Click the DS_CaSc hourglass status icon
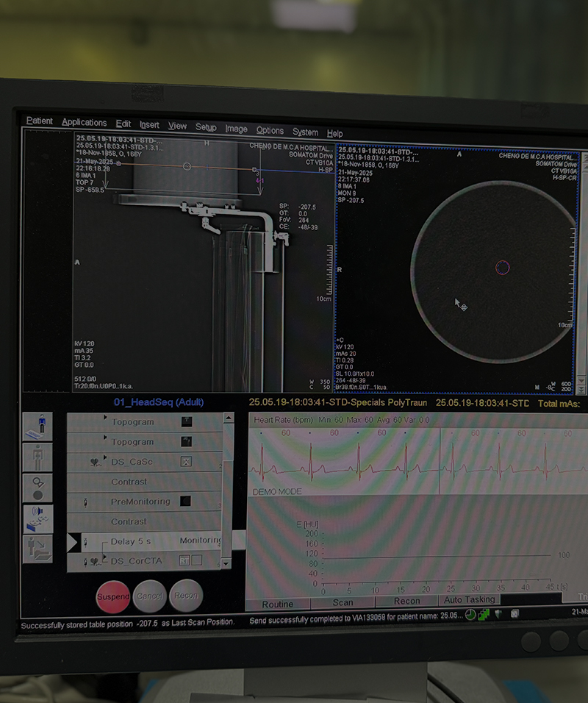The image size is (588, 703). (186, 462)
